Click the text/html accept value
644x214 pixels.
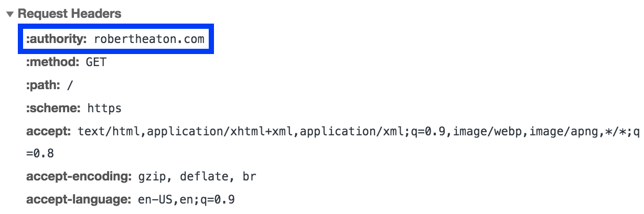click(359, 131)
